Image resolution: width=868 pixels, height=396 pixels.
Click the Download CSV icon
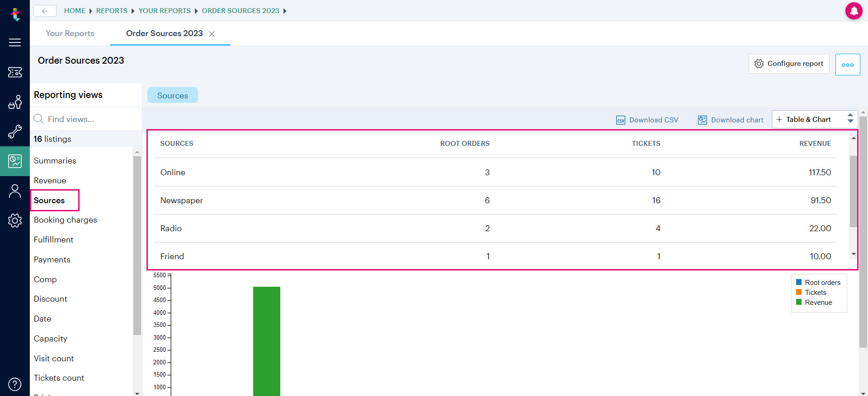(621, 120)
